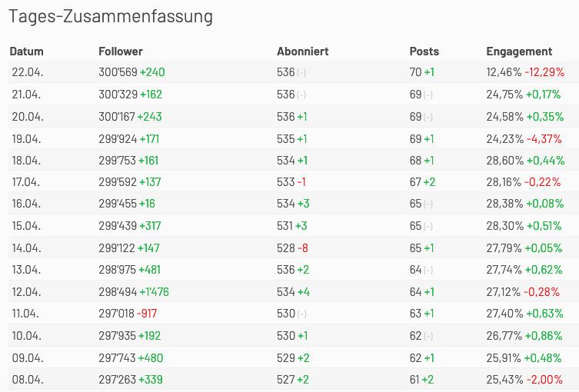This screenshot has width=579, height=392.
Task: Select the Posts column header
Action: (x=424, y=51)
